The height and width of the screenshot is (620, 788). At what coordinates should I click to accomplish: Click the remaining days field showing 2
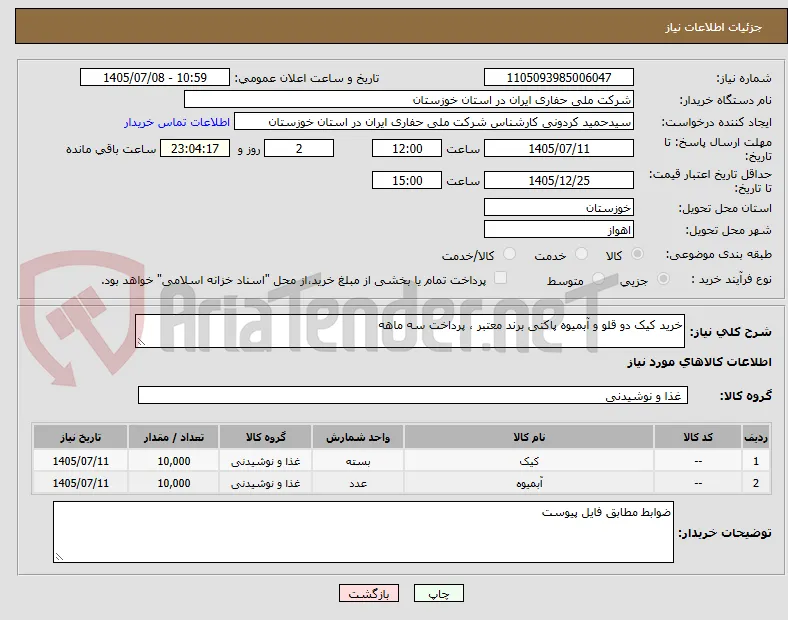pyautogui.click(x=299, y=148)
